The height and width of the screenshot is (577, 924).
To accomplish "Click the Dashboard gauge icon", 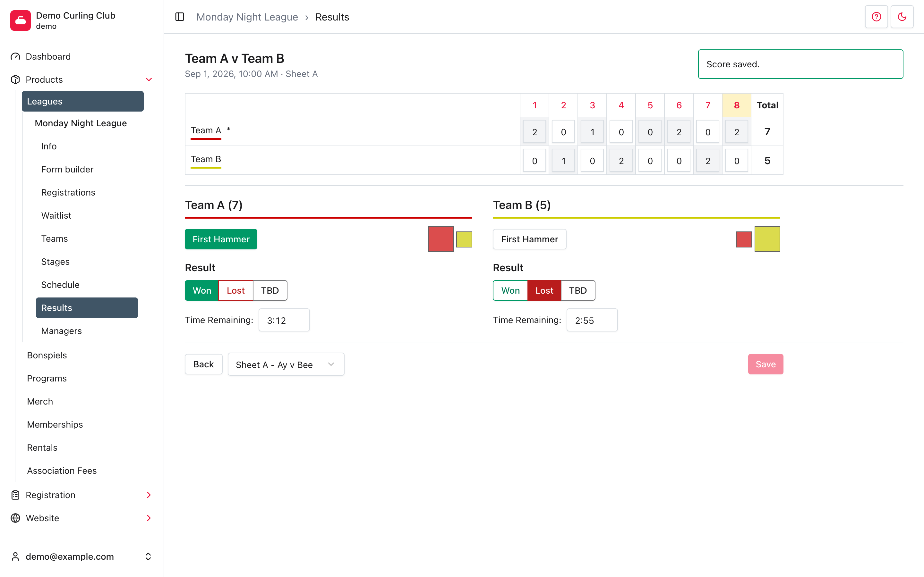I will 15,56.
